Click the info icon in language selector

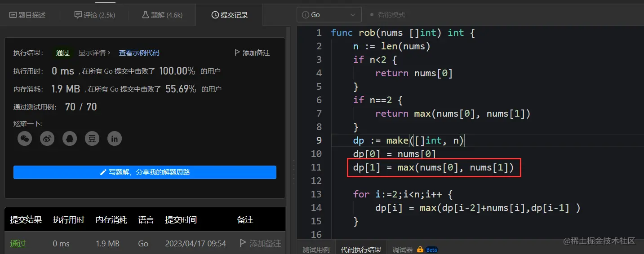pos(306,15)
